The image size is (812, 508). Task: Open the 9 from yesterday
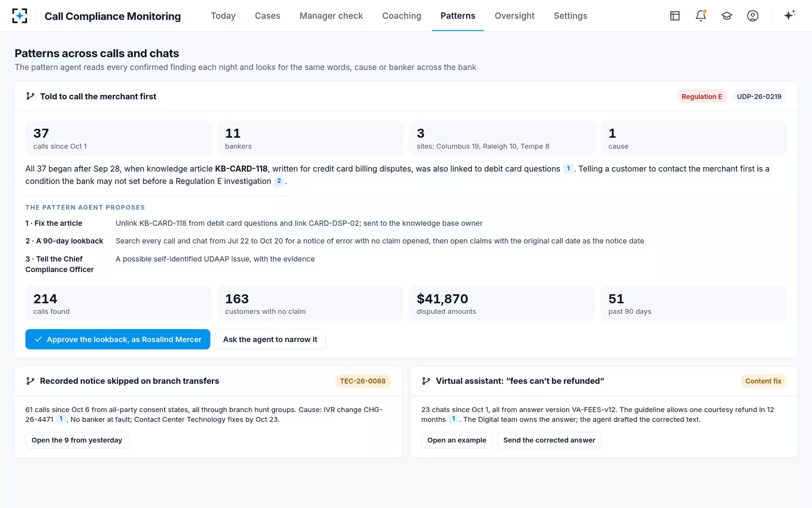[x=77, y=440]
